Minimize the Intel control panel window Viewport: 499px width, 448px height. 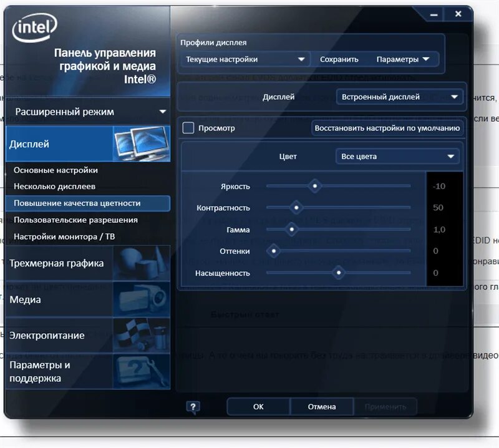(434, 14)
